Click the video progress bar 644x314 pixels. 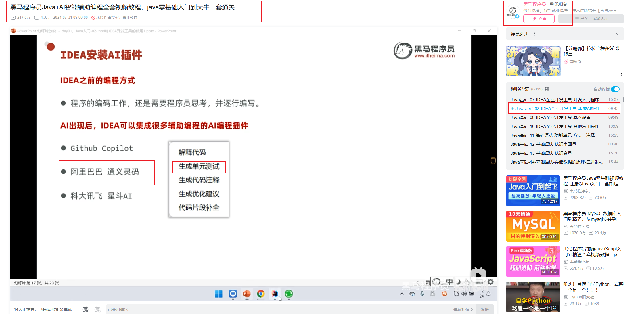pos(254,301)
